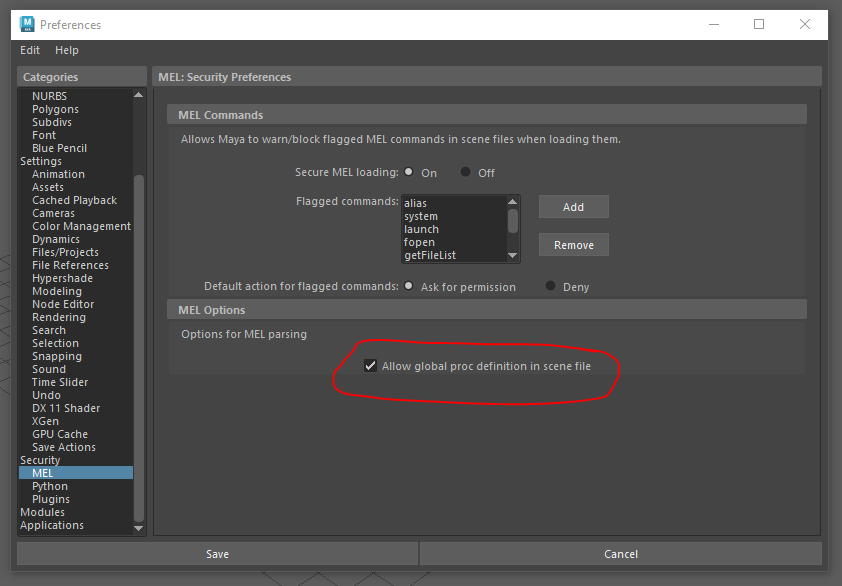Image resolution: width=842 pixels, height=586 pixels.
Task: Save the preferences
Action: pyautogui.click(x=216, y=553)
